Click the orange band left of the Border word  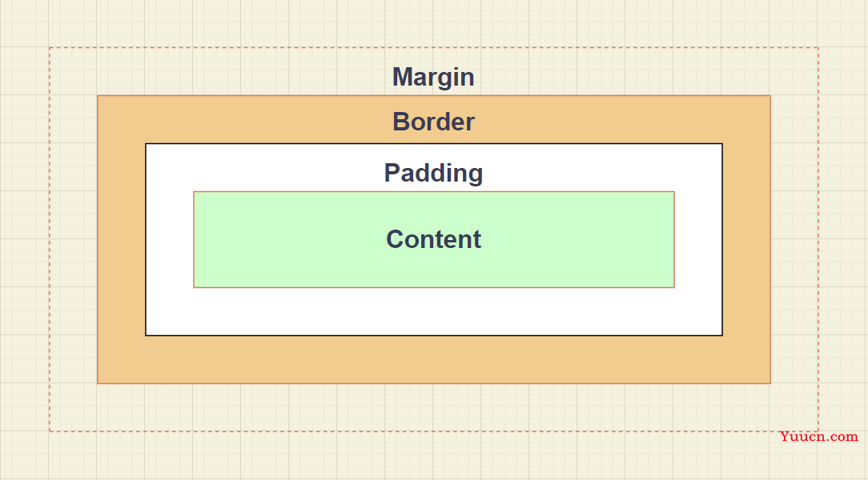pos(245,120)
